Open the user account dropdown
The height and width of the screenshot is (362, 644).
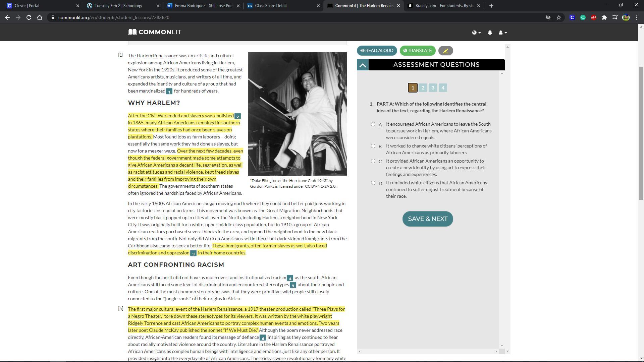502,33
